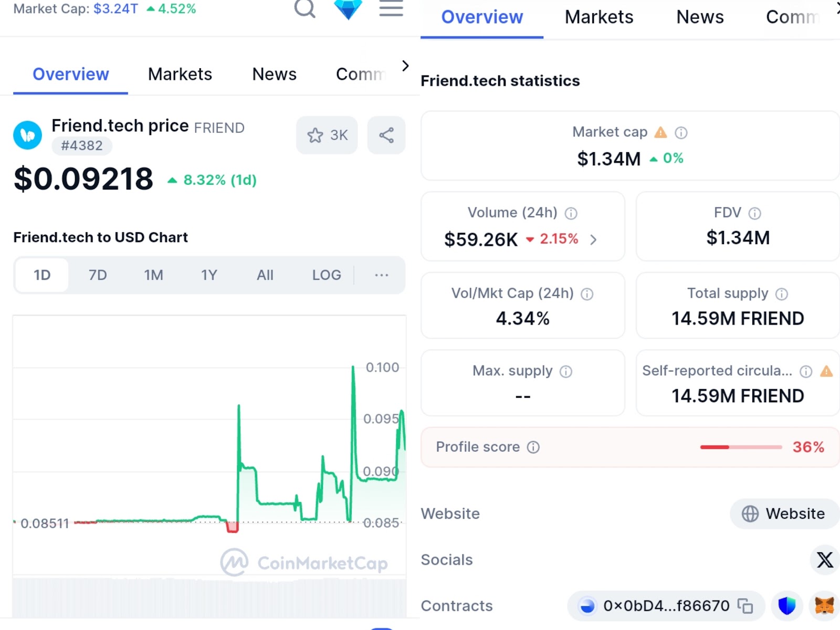The image size is (840, 630).
Task: Switch to right panel News tab
Action: (700, 17)
